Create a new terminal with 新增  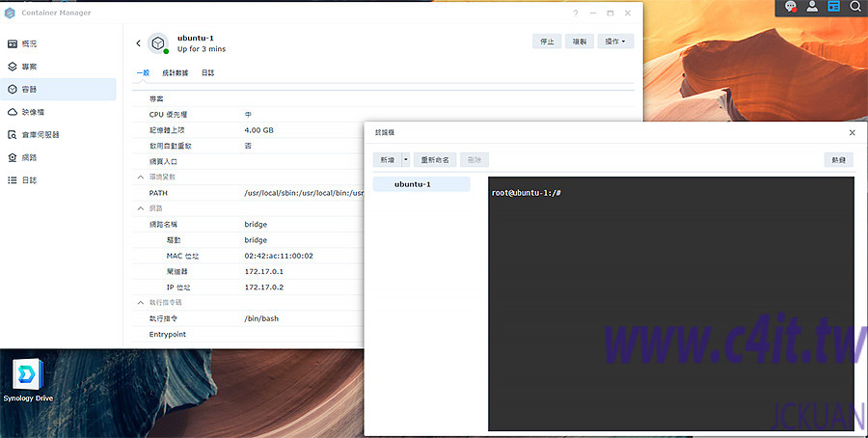click(388, 160)
